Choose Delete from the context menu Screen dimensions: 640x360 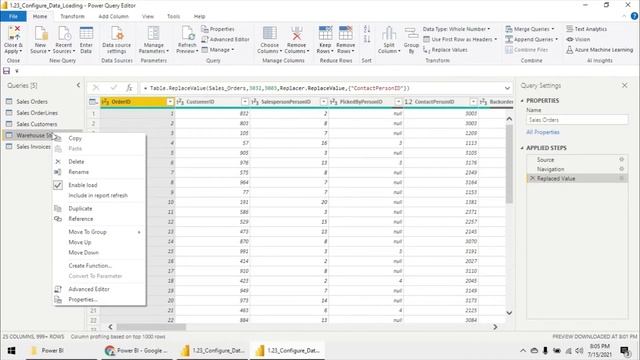pos(76,162)
